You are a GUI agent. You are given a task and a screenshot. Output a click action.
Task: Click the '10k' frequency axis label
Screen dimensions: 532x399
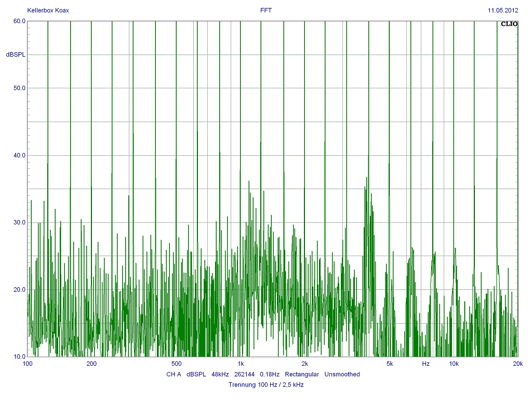pos(454,364)
